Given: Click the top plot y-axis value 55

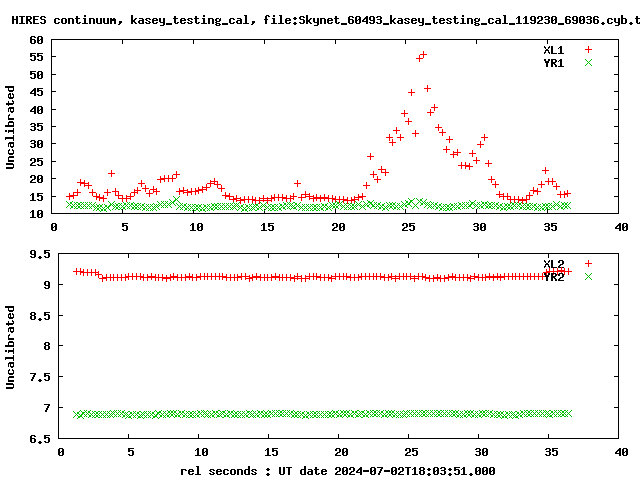Looking at the screenshot, I should (36, 57).
